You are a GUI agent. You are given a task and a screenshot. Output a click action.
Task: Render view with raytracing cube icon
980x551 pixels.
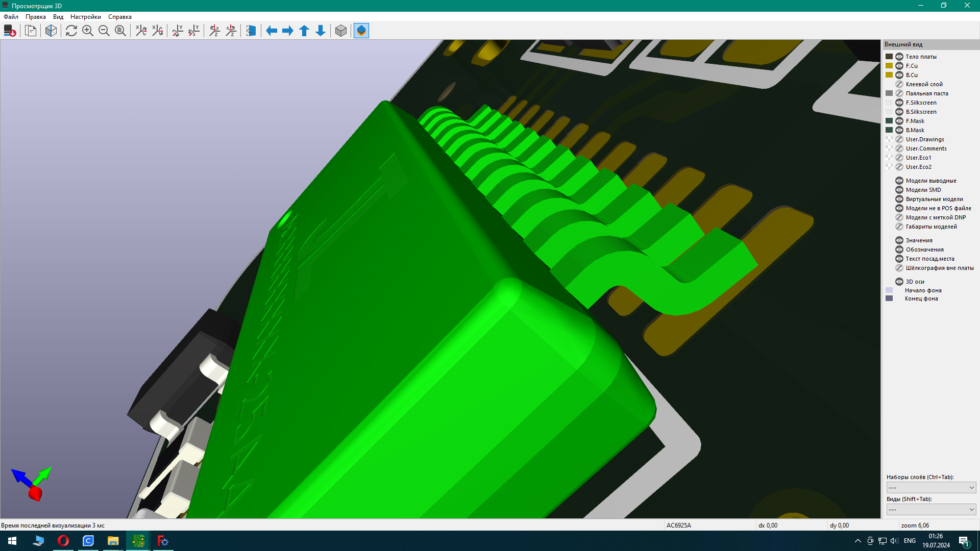click(x=51, y=31)
